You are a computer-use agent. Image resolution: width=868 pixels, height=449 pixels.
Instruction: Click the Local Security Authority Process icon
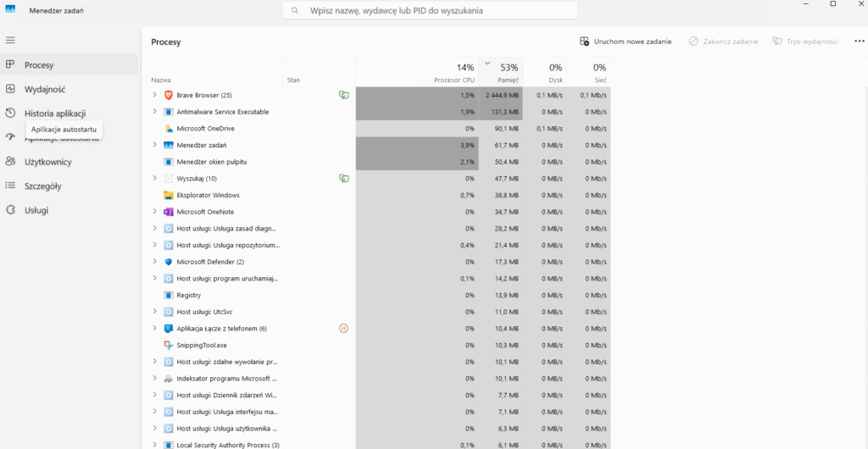pyautogui.click(x=169, y=445)
